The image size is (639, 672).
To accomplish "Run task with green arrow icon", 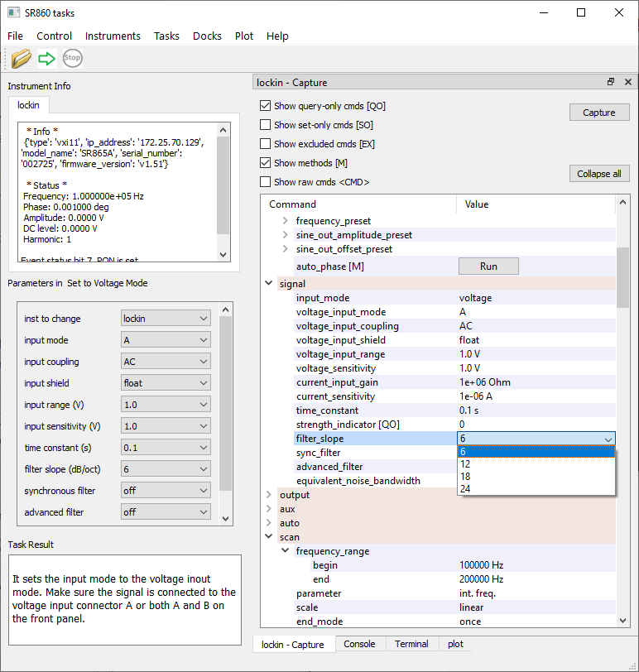I will (46, 58).
